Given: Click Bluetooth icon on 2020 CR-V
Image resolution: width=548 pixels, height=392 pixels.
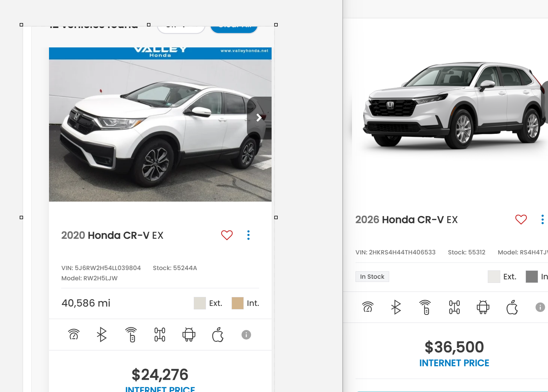Looking at the screenshot, I should [x=102, y=334].
